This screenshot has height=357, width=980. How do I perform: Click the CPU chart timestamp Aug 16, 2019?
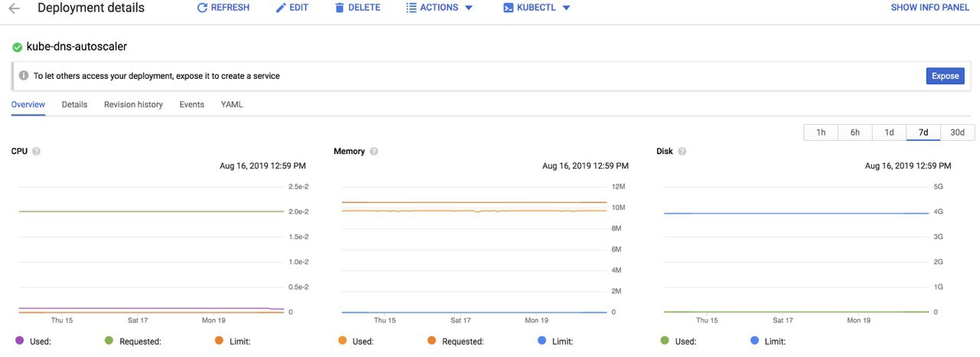point(263,165)
